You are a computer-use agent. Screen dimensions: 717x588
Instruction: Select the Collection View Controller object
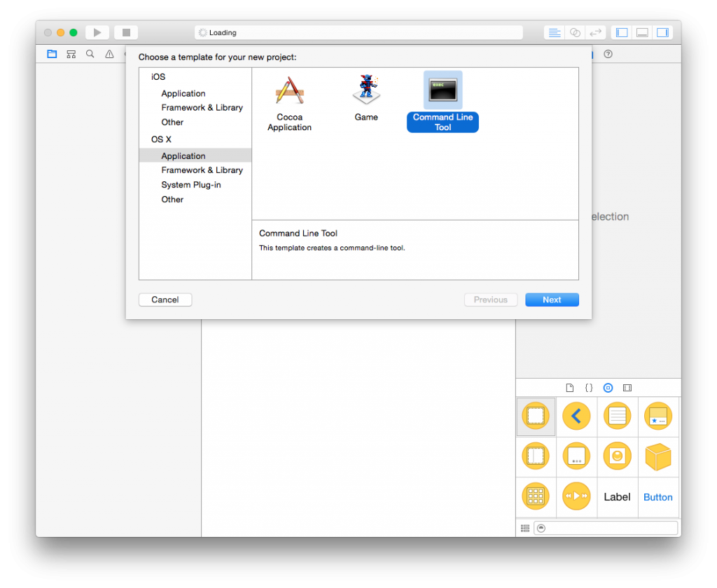click(x=536, y=496)
